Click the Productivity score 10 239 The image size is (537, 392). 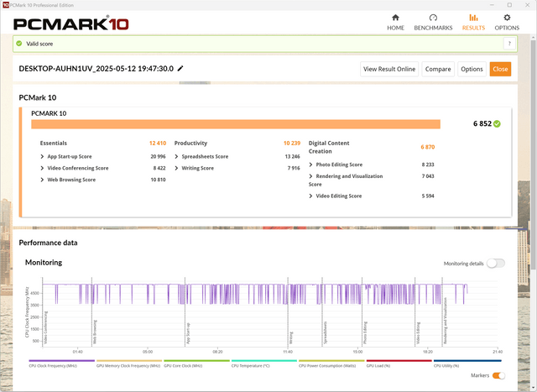pos(292,144)
